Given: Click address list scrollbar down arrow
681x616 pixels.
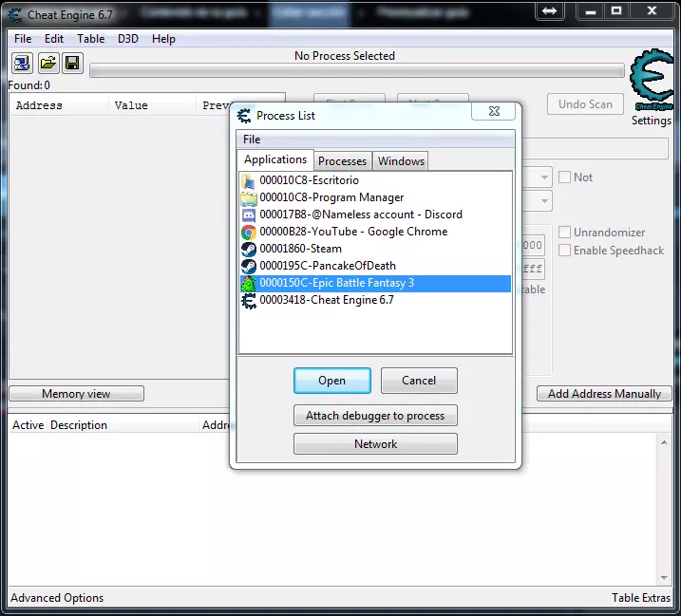Looking at the screenshot, I should tap(664, 577).
